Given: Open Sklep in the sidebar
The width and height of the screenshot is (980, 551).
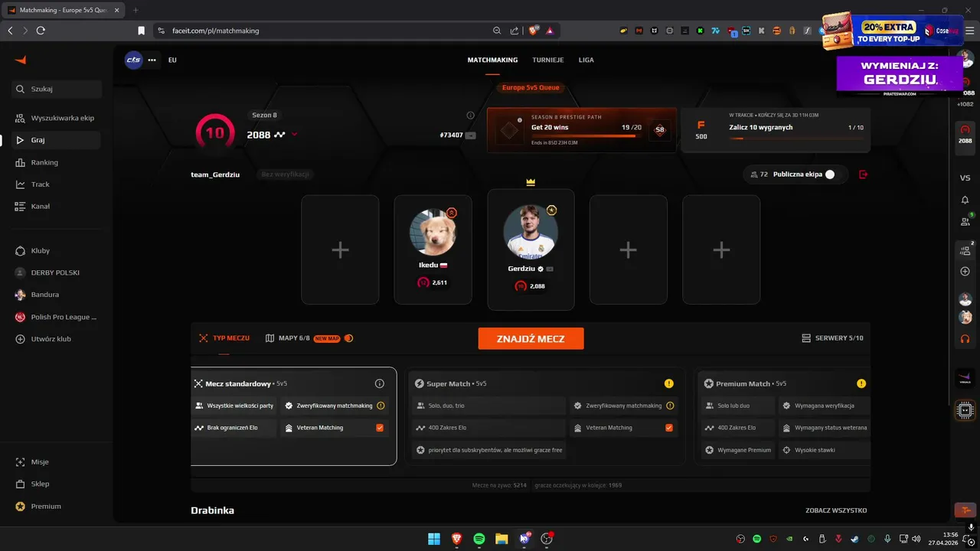Looking at the screenshot, I should coord(57,484).
